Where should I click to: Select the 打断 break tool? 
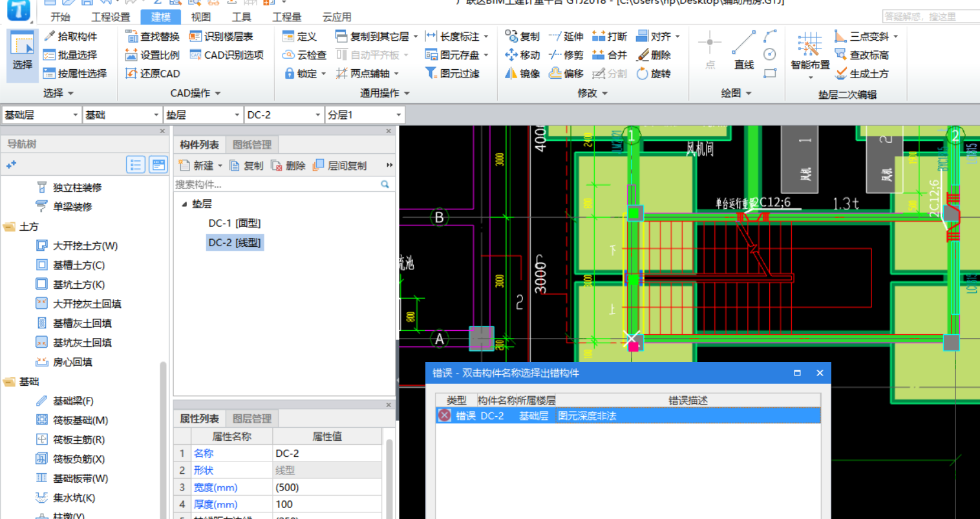610,37
